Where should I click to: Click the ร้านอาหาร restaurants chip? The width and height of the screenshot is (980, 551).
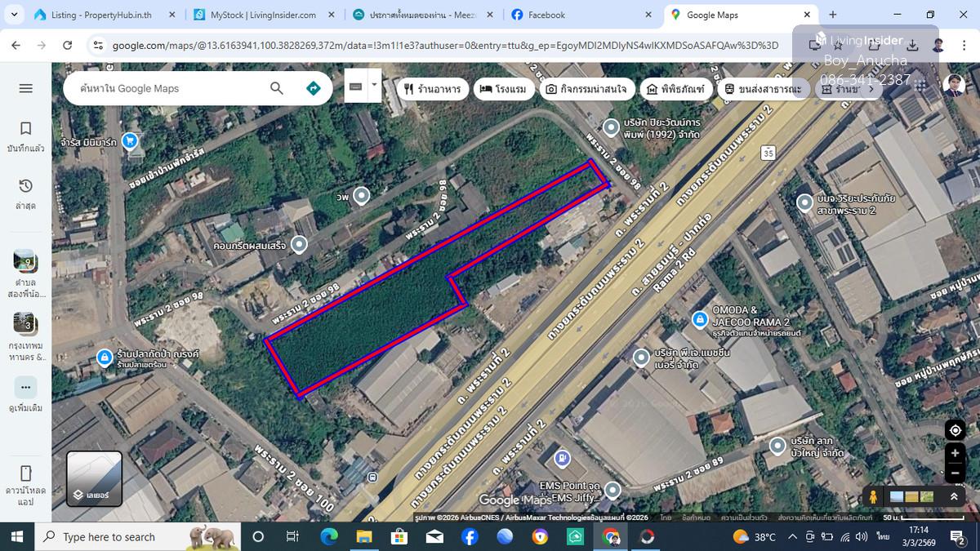432,89
